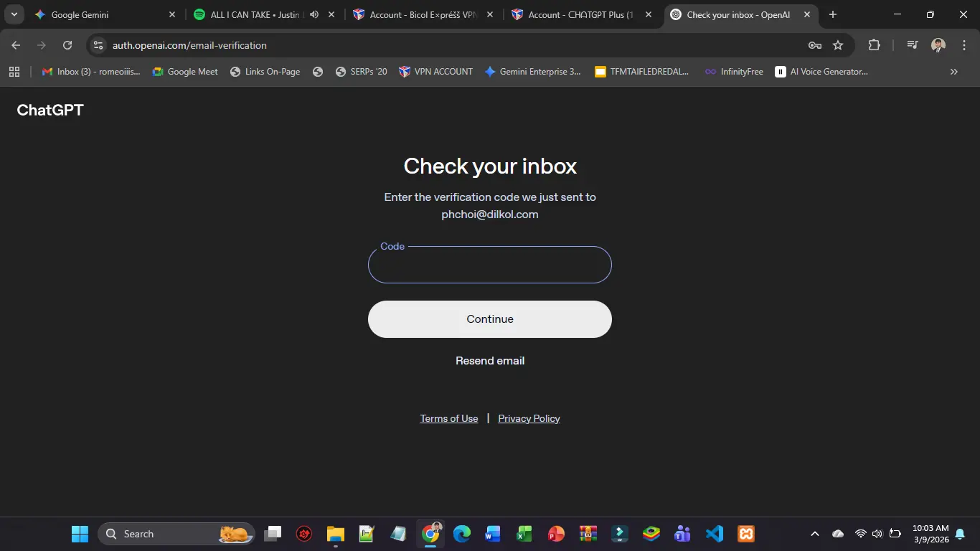The image size is (980, 551).
Task: Open the unlabeled globe bookmark
Action: 318,72
